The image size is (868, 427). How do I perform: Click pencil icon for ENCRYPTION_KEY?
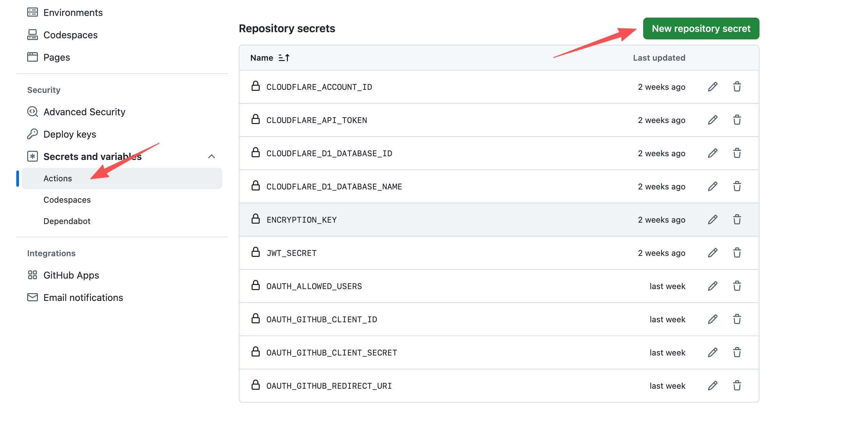[x=712, y=220]
